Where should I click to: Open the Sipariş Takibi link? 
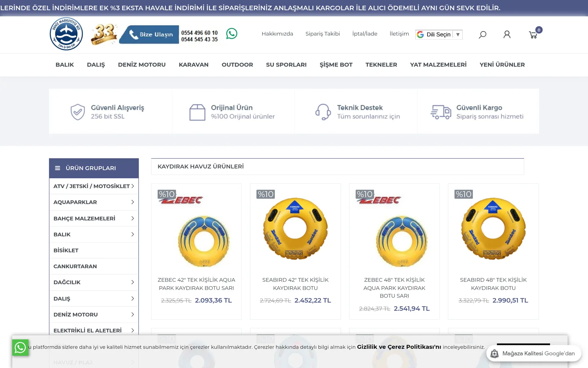pyautogui.click(x=323, y=34)
